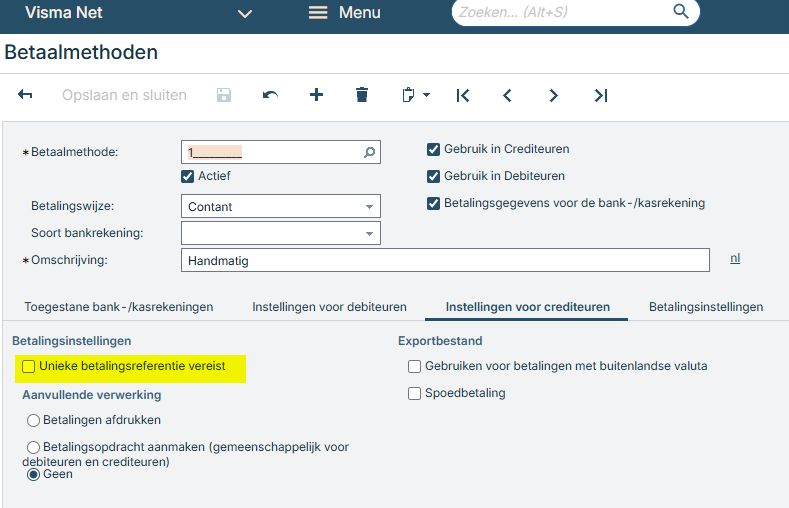This screenshot has height=508, width=789.
Task: Open the clipboard actions dropdown
Action: [x=414, y=95]
